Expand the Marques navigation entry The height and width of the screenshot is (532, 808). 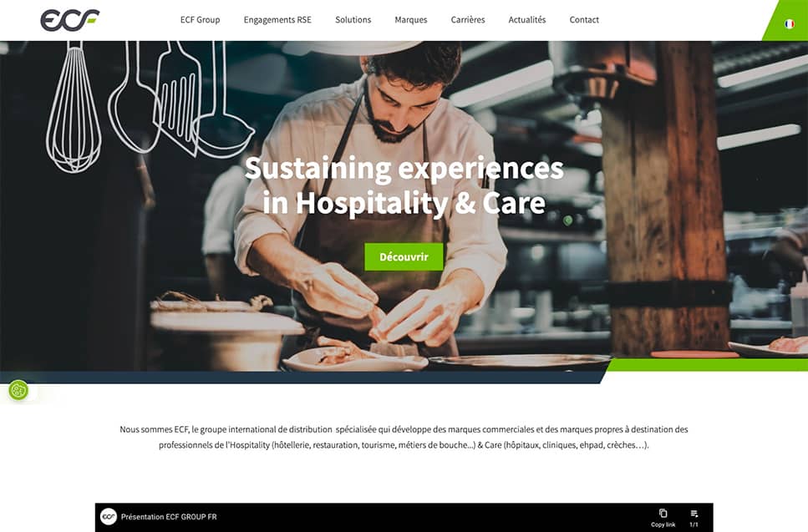[x=411, y=19]
